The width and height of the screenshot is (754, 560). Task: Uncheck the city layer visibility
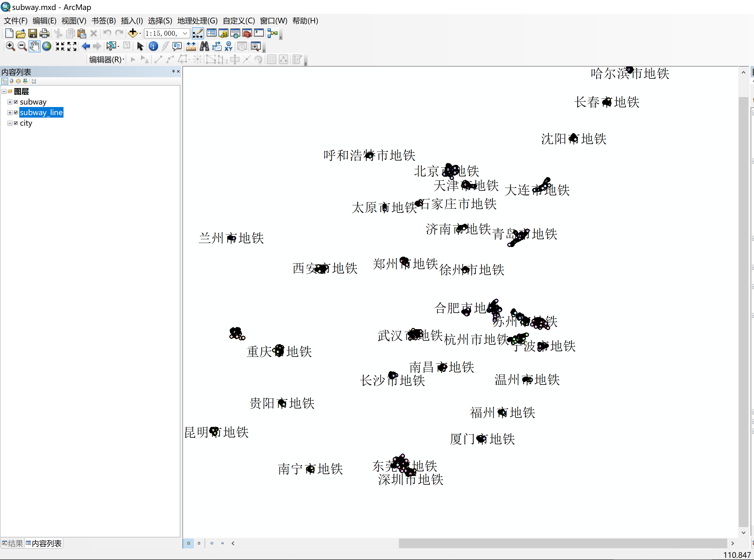15,123
